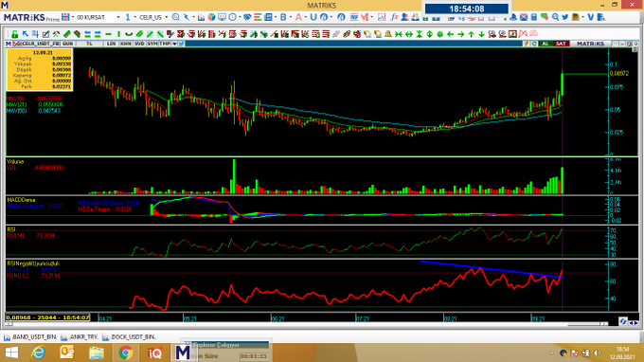This screenshot has width=644, height=362.
Task: Switch to the ANKR_TRY tab
Action: point(80,337)
